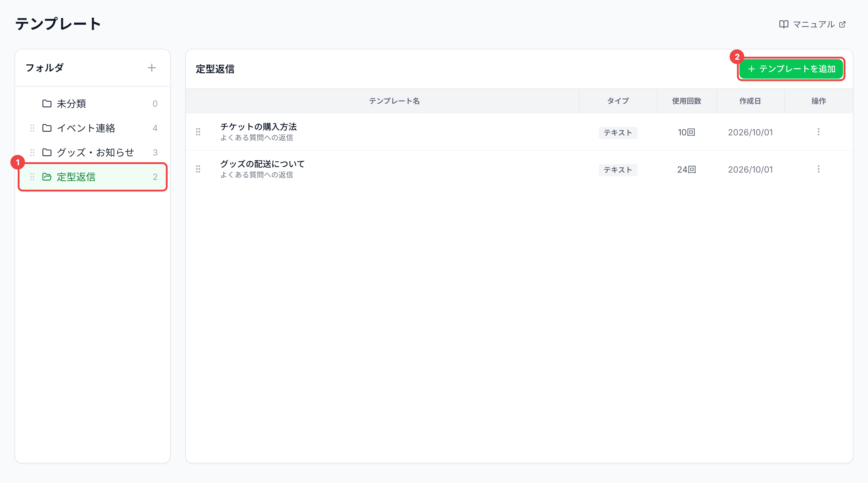
Task: Click the open-folder icon beside 定型返信
Action: (47, 177)
